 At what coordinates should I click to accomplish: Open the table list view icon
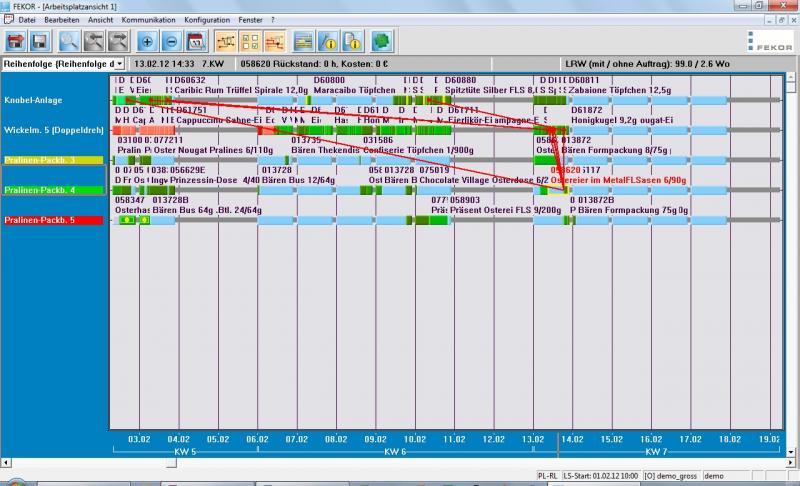point(304,41)
